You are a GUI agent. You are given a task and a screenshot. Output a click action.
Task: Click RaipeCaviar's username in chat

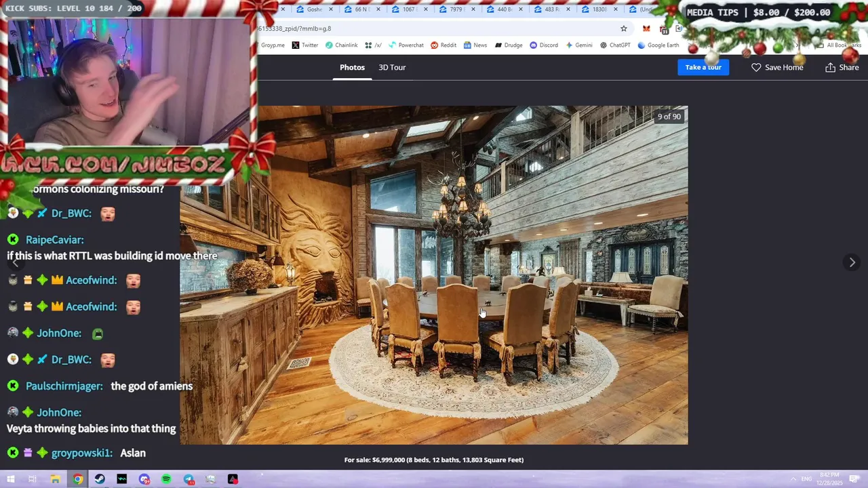point(55,239)
